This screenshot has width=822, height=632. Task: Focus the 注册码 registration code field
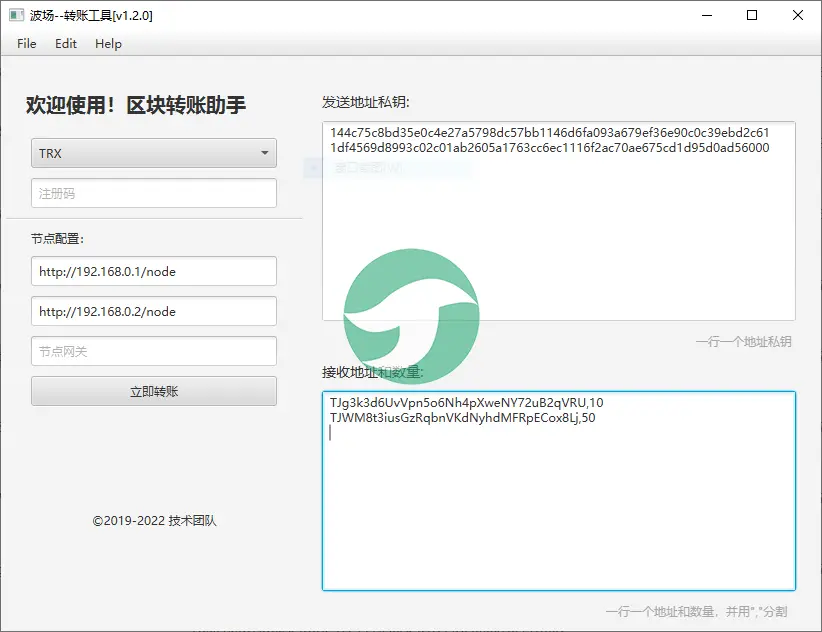point(153,193)
